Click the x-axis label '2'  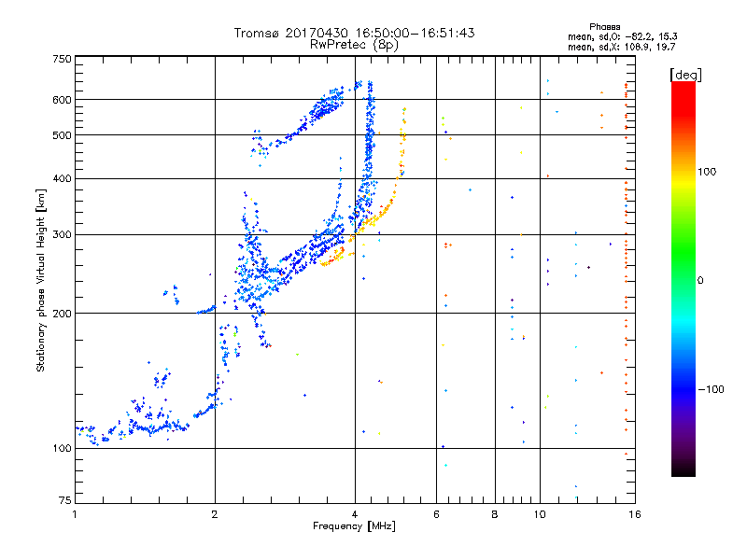(x=215, y=514)
